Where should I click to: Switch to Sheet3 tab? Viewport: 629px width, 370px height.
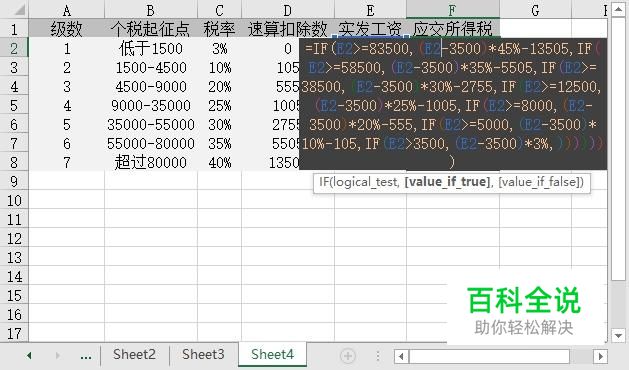(203, 355)
